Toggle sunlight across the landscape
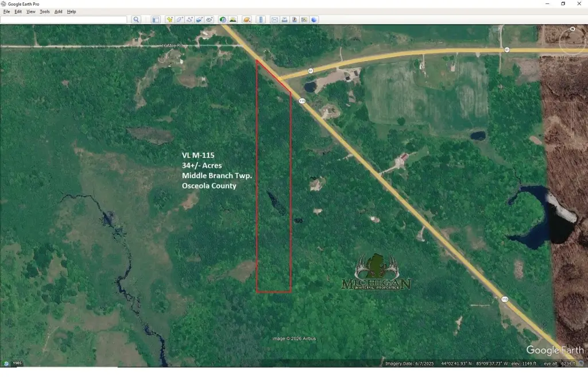The height and width of the screenshot is (378, 588). tap(233, 20)
